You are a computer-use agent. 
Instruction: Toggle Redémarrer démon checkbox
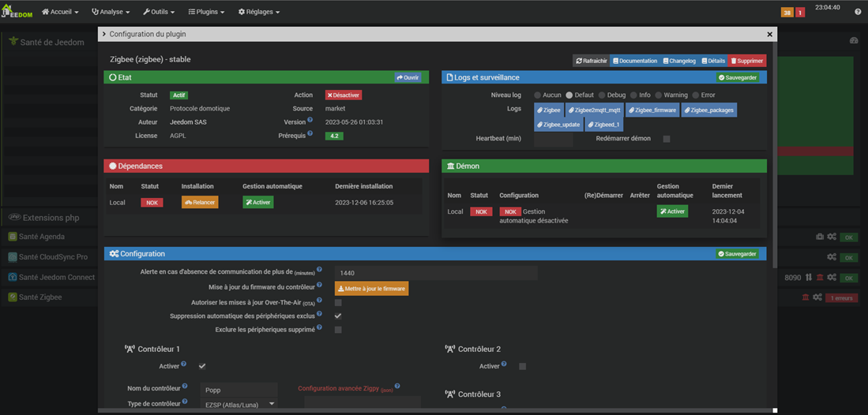[x=667, y=139]
